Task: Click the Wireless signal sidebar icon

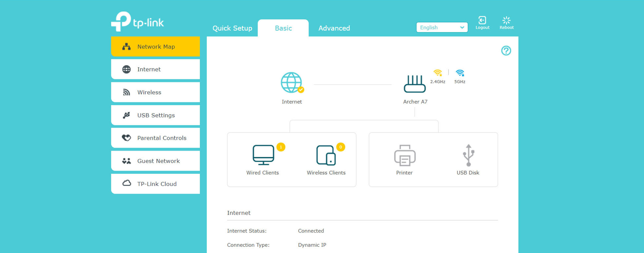Action: (x=126, y=92)
